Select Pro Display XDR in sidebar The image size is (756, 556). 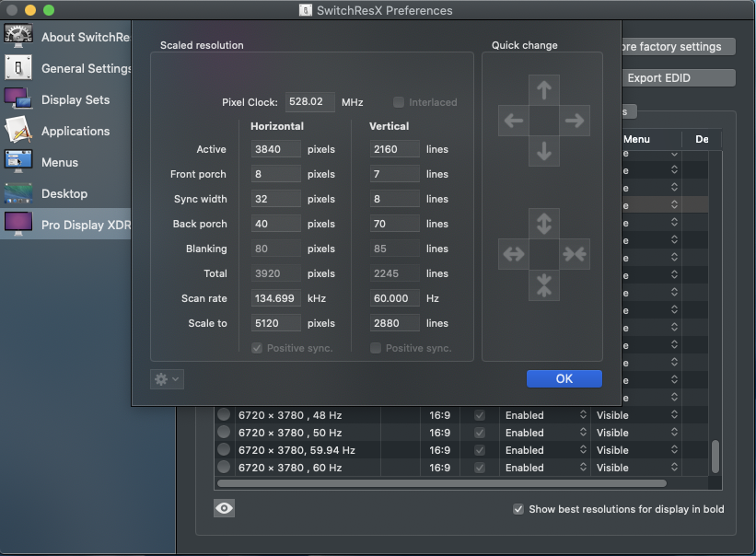coord(65,225)
